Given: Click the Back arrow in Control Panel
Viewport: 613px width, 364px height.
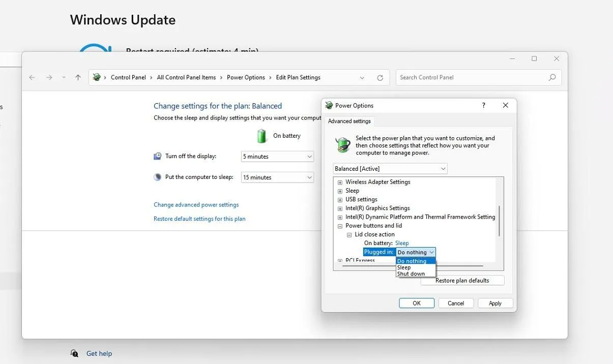Looking at the screenshot, I should pos(32,77).
